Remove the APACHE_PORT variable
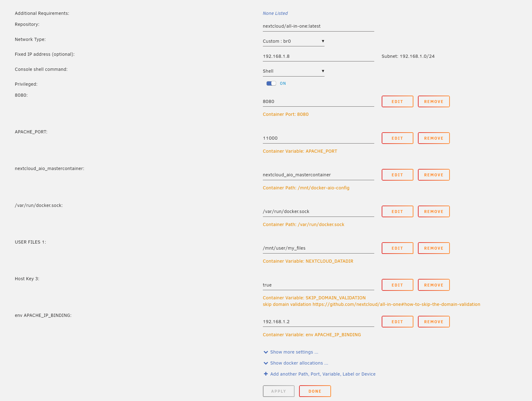Image resolution: width=532 pixels, height=401 pixels. 433,138
